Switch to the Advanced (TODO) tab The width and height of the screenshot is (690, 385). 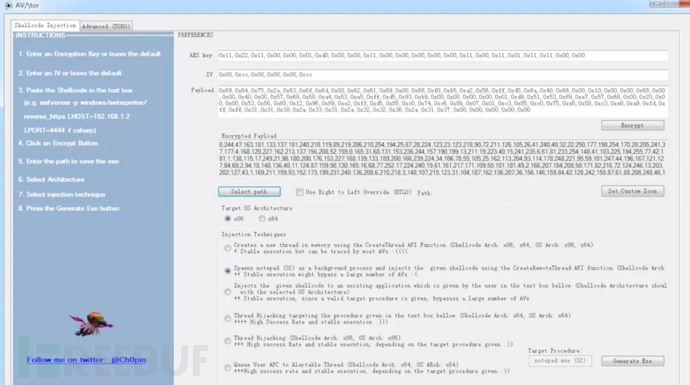106,26
